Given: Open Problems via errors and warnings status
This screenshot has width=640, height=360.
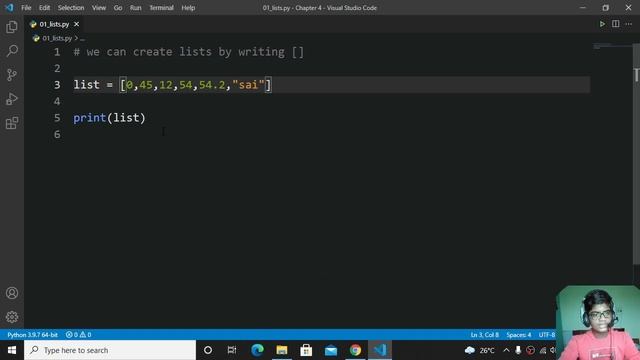Looking at the screenshot, I should pos(78,335).
